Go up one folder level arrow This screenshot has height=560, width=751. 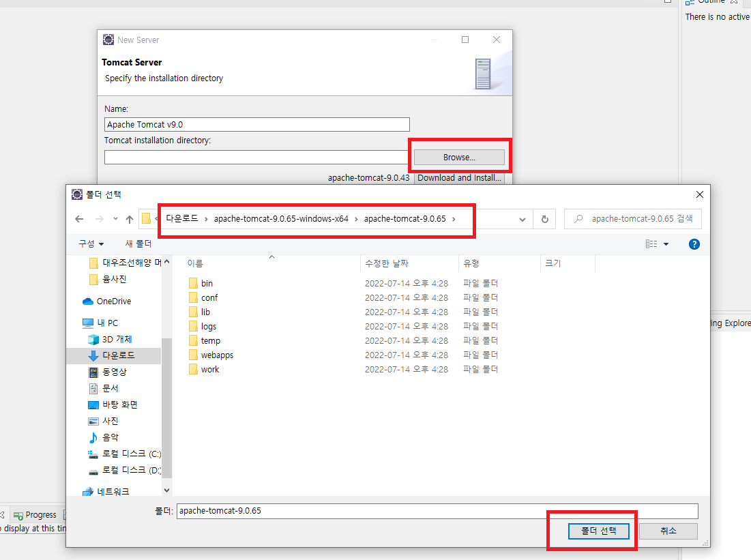pyautogui.click(x=130, y=219)
